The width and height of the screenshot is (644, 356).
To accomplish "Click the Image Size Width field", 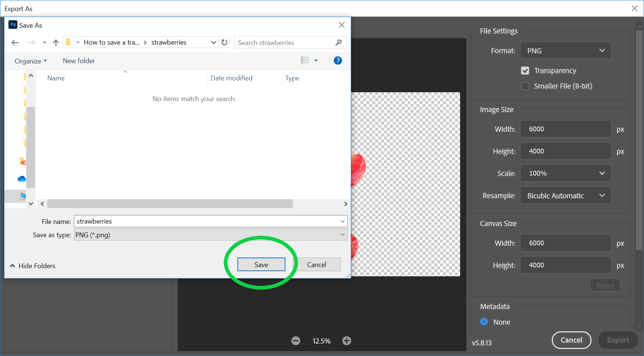I will (566, 129).
